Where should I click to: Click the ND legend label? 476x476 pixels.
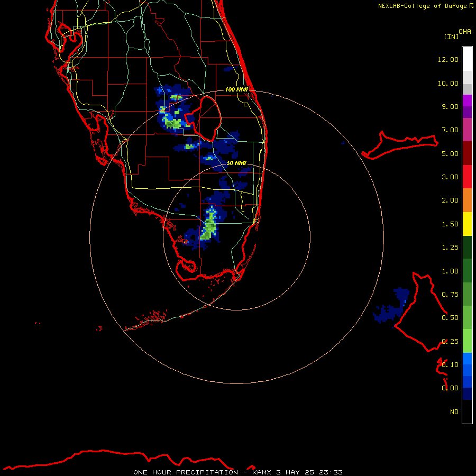(x=454, y=412)
